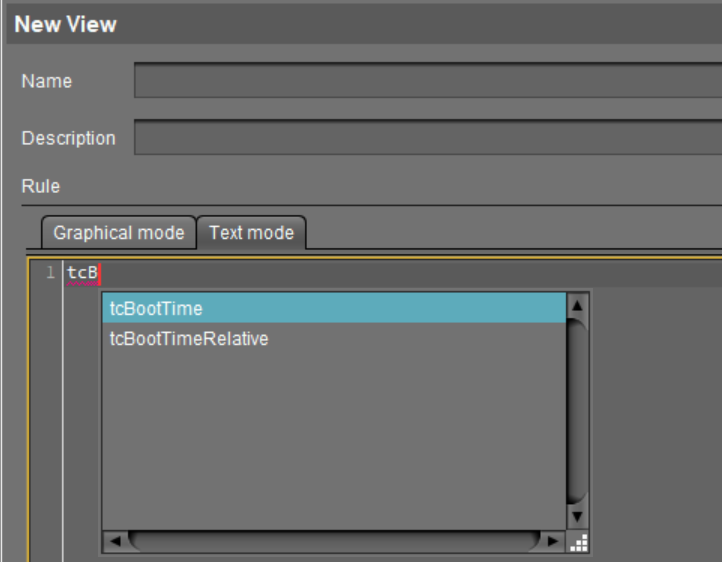Click the vertical scrollbar thumb in suggestions
This screenshot has width=722, height=562.
click(578, 410)
